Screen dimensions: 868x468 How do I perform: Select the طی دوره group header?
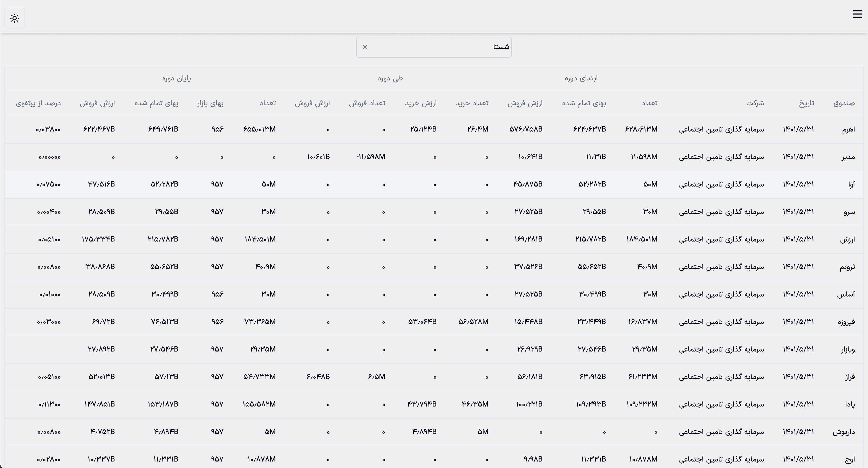point(390,78)
